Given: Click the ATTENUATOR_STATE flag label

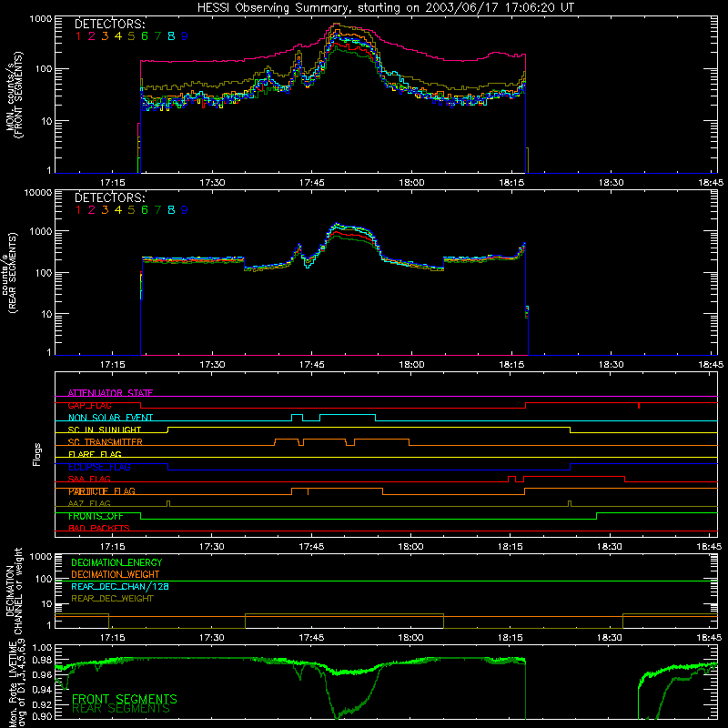Looking at the screenshot, I should (x=110, y=393).
